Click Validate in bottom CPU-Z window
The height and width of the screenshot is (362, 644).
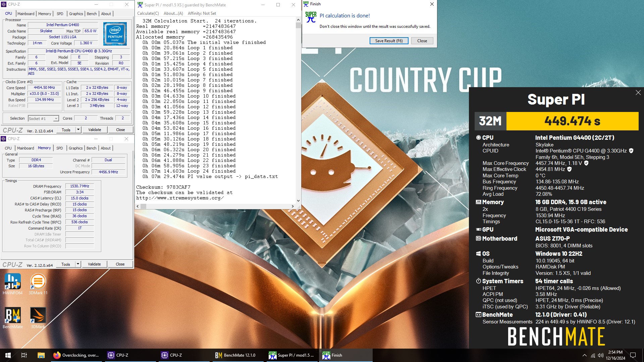[94, 264]
